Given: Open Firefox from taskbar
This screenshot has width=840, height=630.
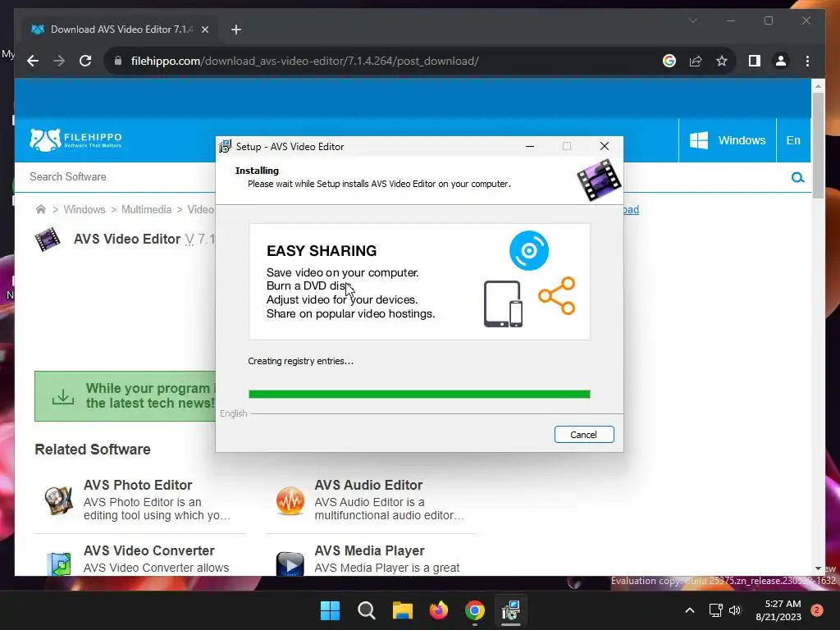Looking at the screenshot, I should pyautogui.click(x=439, y=610).
